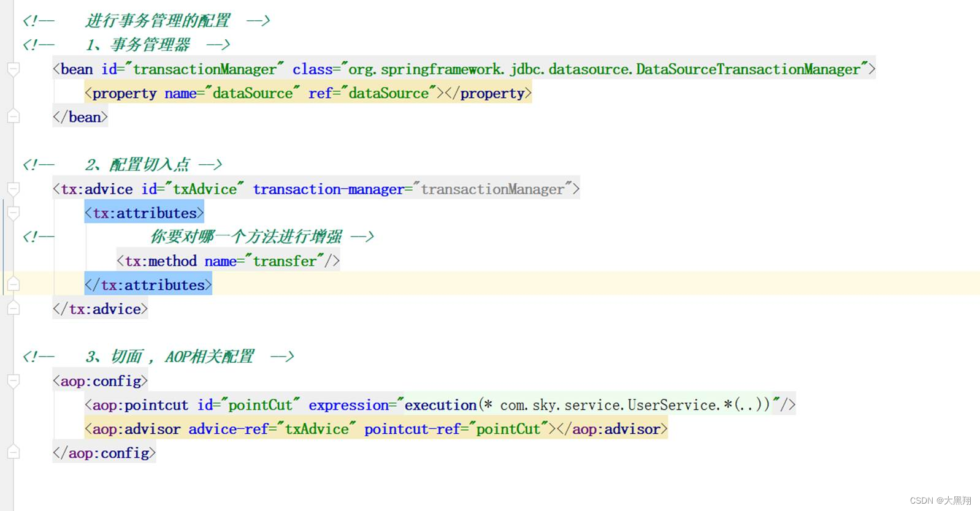Click the 'class' attribute in bean tag

[x=312, y=69]
